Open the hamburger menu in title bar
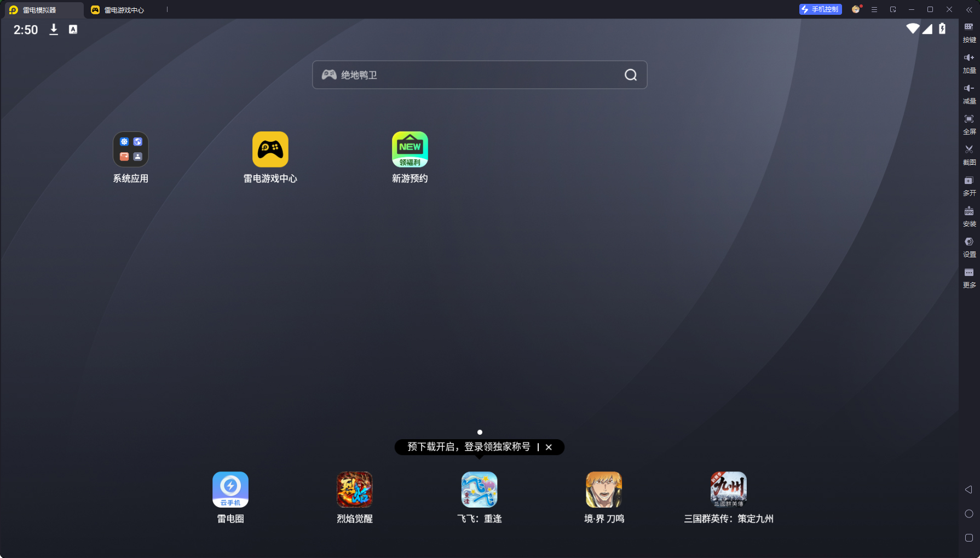The height and width of the screenshot is (558, 980). 874,9
